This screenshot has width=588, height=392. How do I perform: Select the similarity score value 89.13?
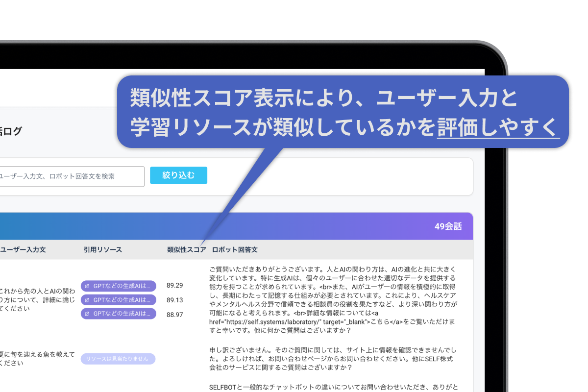pos(174,300)
